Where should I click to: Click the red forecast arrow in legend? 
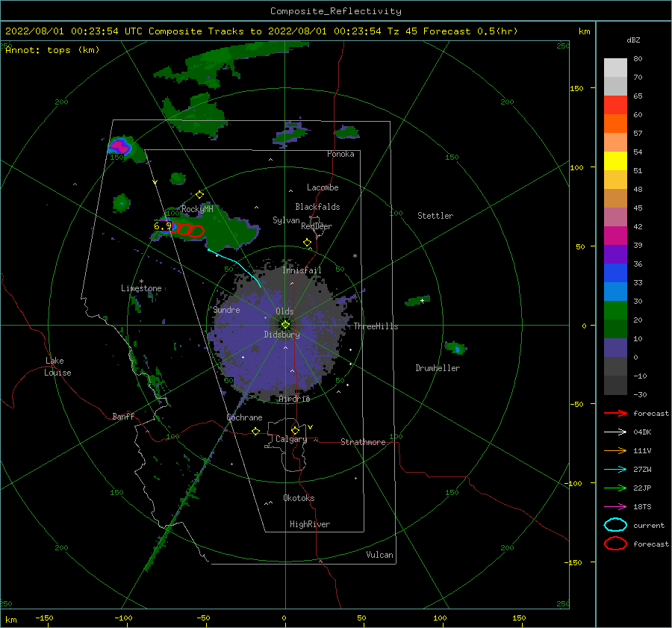coord(615,413)
